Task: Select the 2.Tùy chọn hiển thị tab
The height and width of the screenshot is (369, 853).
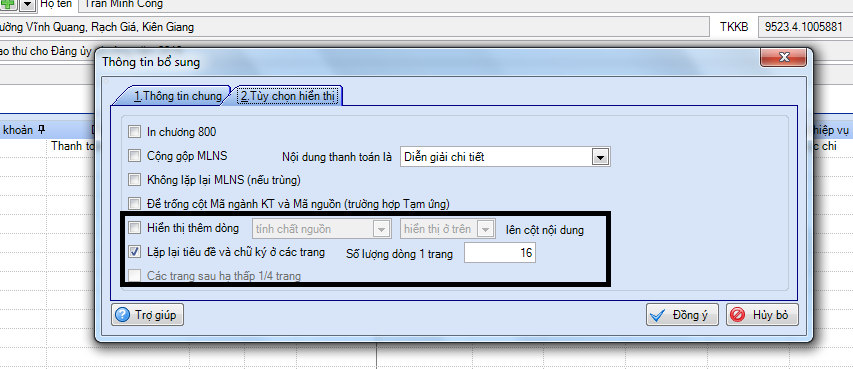Action: [289, 96]
